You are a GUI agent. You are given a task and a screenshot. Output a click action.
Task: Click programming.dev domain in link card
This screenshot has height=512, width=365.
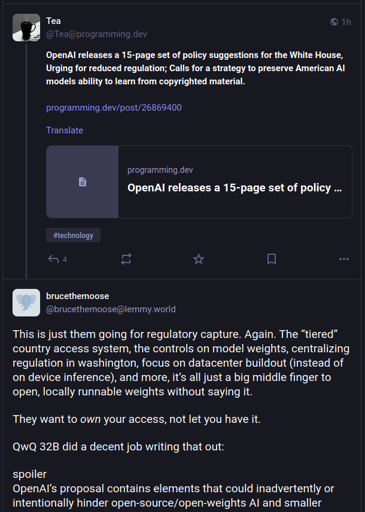coord(160,170)
